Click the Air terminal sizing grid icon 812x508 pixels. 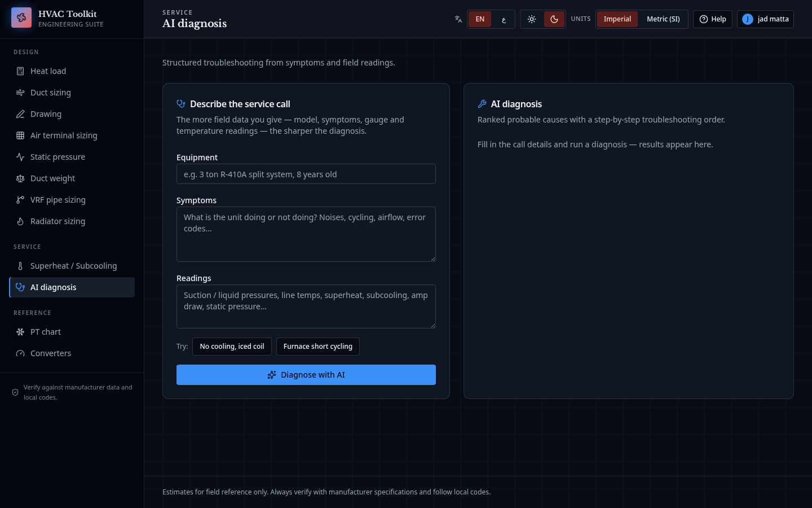click(20, 135)
